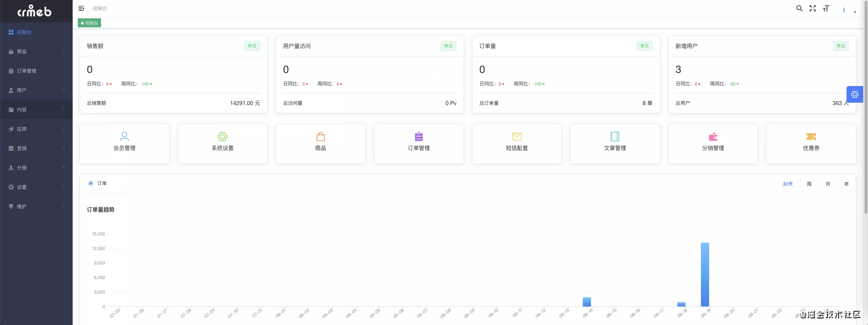
Task: Switch order chart to 年 view
Action: 847,184
